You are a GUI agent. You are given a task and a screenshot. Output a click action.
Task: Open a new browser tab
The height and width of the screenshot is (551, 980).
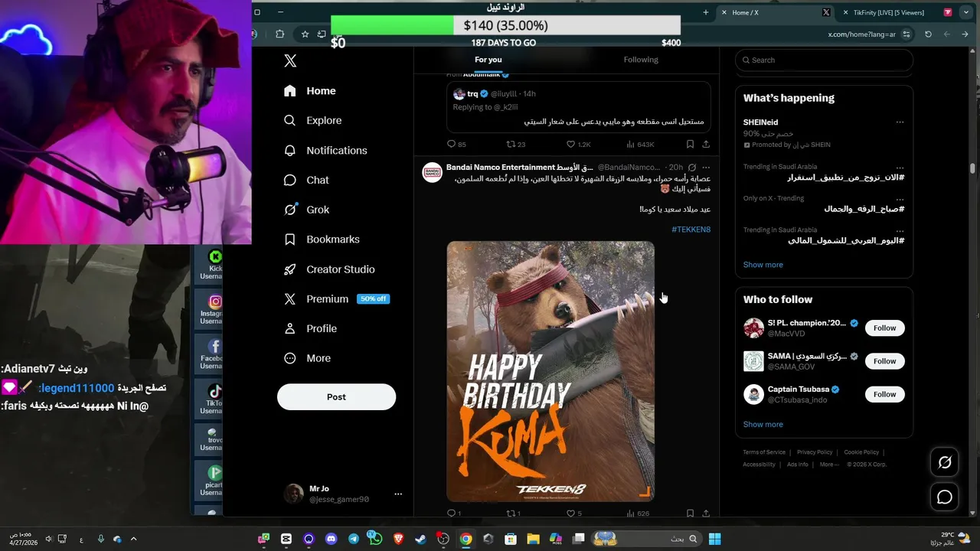[x=706, y=12]
